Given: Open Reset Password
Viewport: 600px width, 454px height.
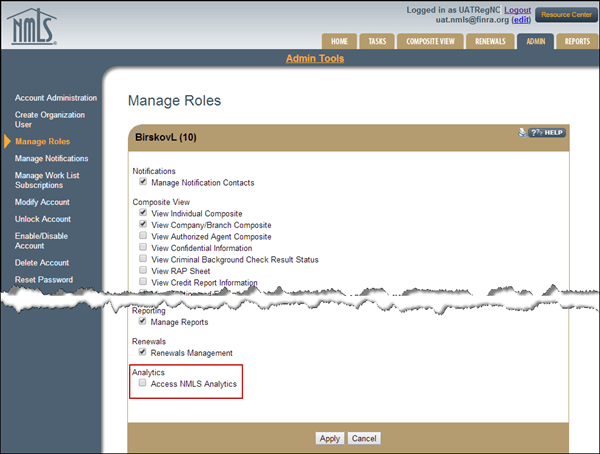Looking at the screenshot, I should click(44, 280).
